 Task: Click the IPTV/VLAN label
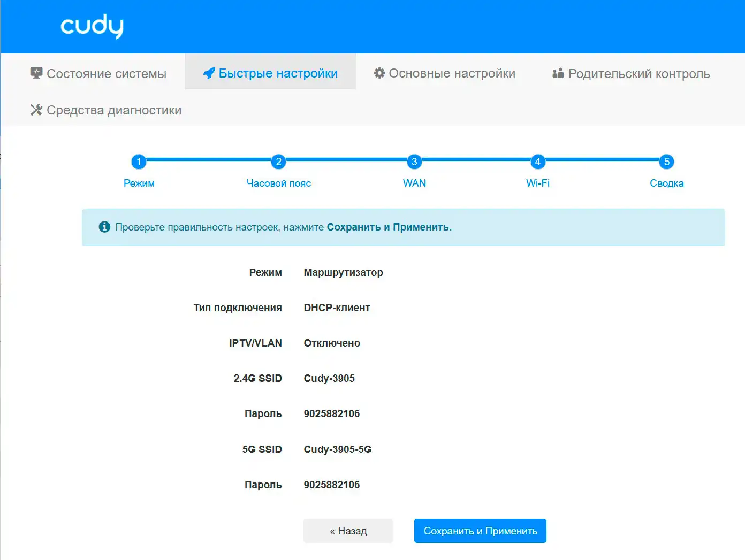pyautogui.click(x=256, y=343)
